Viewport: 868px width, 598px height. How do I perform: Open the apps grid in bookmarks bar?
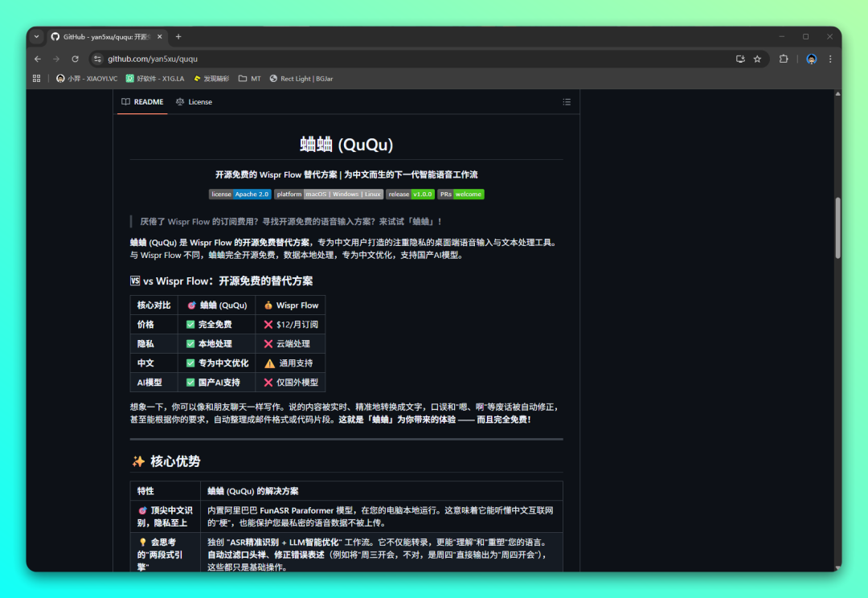point(36,79)
